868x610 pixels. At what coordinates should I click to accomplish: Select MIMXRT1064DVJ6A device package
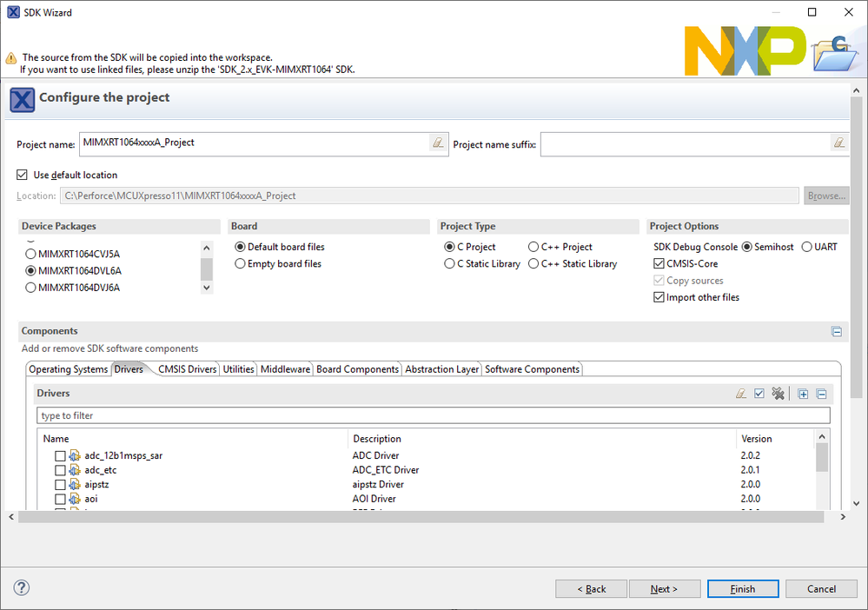[30, 288]
